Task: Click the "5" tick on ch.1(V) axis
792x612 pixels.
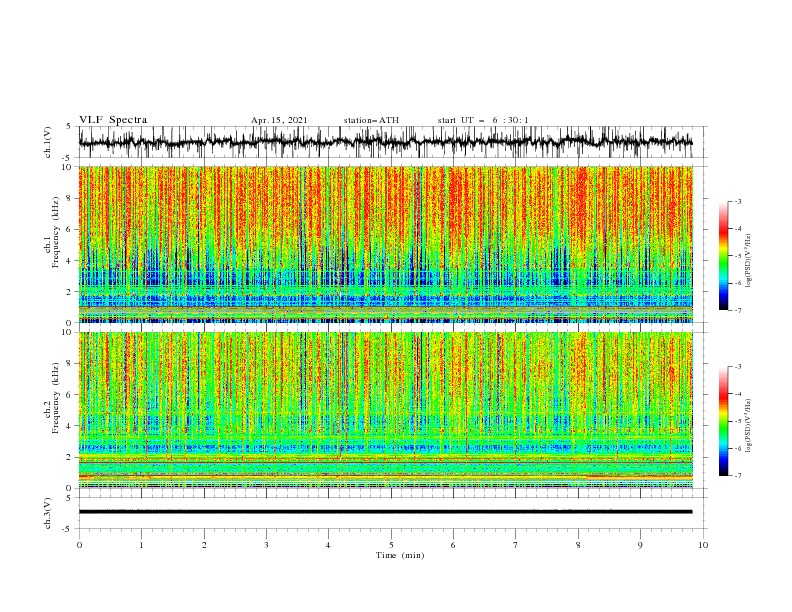Action: pos(69,127)
